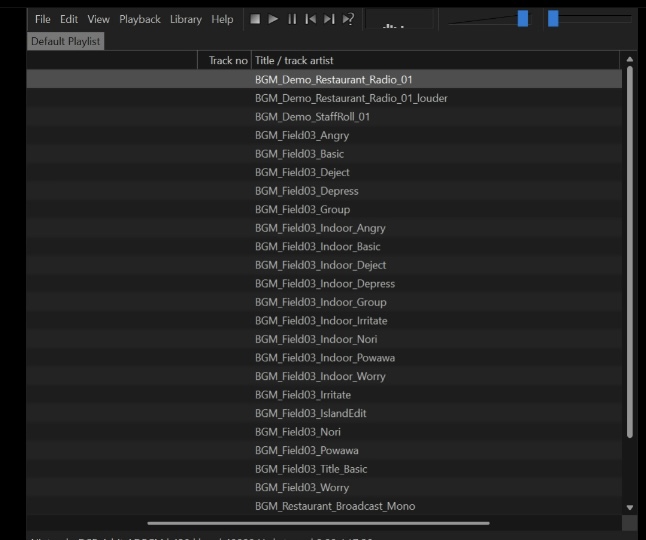Click the playlist scroll up arrow
The image size is (646, 540).
tap(630, 59)
